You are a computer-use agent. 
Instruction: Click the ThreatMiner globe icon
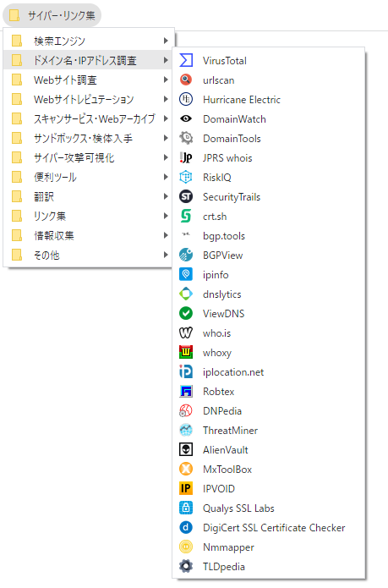pos(186,431)
